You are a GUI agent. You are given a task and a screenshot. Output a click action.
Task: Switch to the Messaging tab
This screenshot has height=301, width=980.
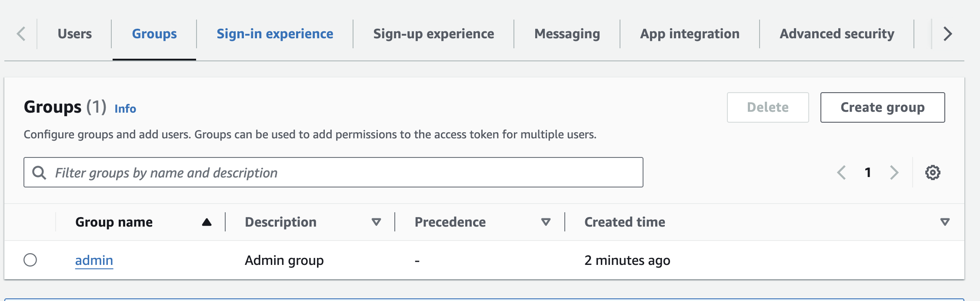click(567, 34)
